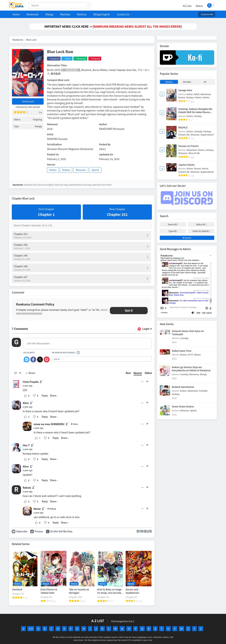Open the Bookmark menu item
The image size is (226, 644).
click(x=33, y=14)
